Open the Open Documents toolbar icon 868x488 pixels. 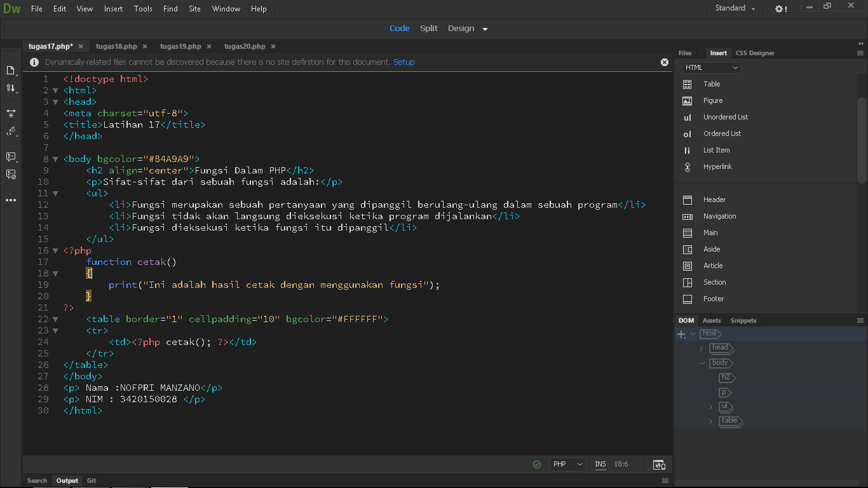coord(11,70)
